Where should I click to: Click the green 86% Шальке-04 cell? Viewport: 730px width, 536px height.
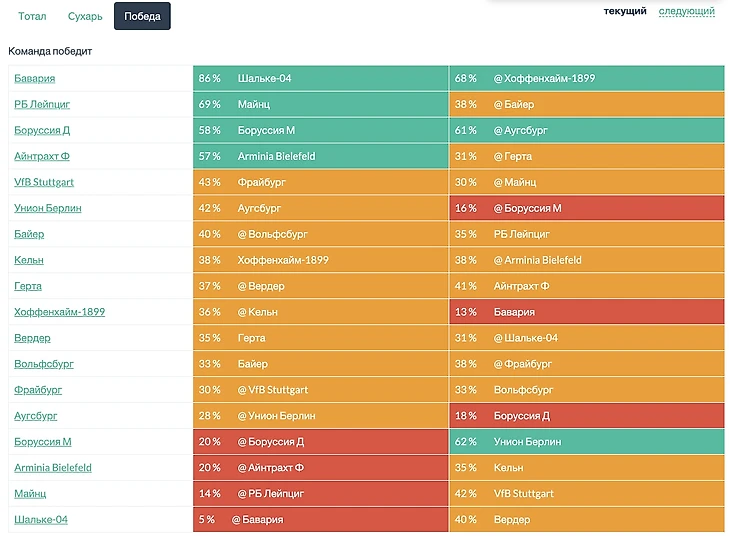(320, 78)
